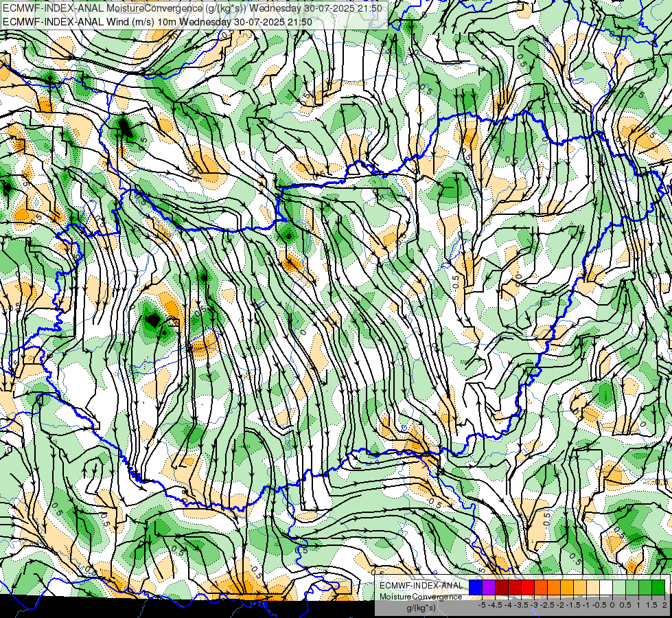The height and width of the screenshot is (618, 672).
Task: Click the MoistureConvergence title line at top
Action: point(192,8)
